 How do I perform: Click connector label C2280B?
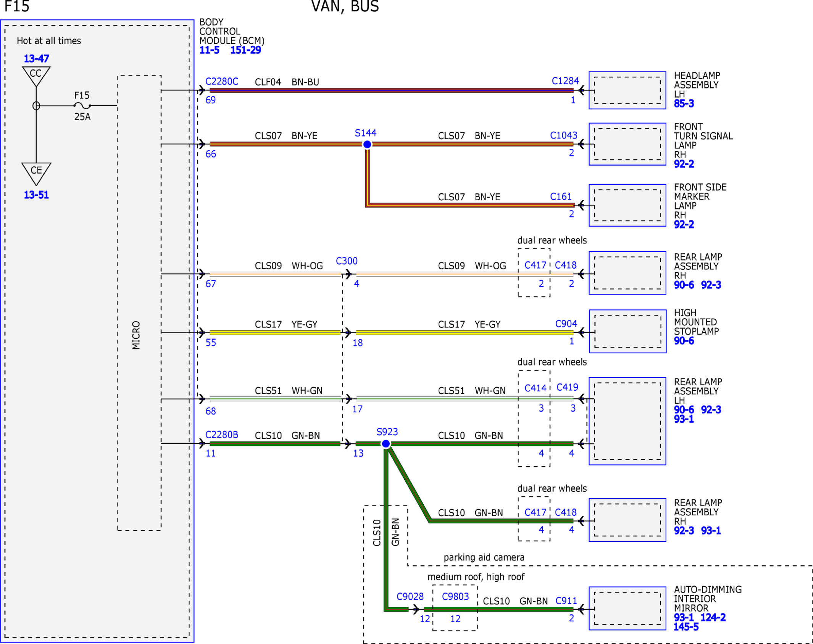coord(222,435)
